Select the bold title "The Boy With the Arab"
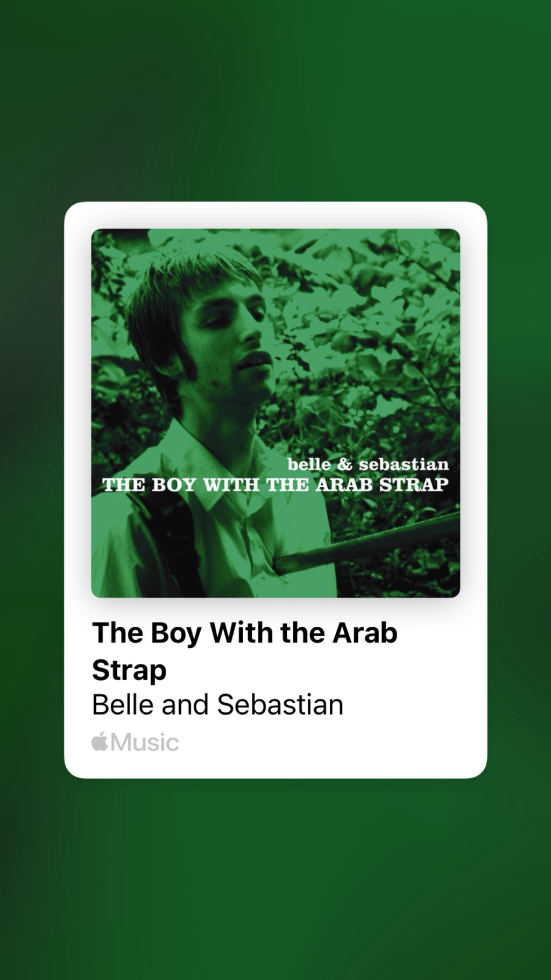This screenshot has height=980, width=551. click(x=245, y=633)
